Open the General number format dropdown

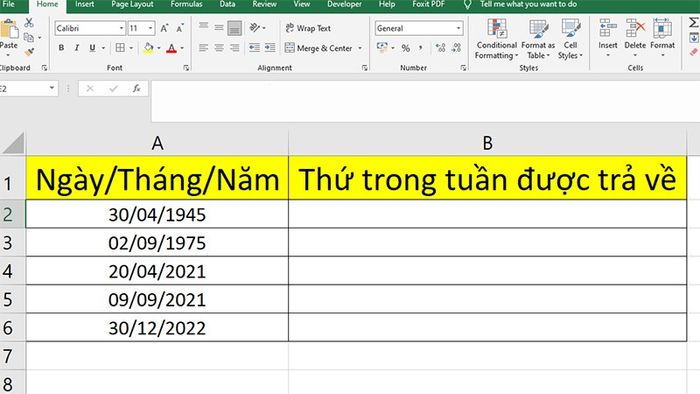[458, 28]
